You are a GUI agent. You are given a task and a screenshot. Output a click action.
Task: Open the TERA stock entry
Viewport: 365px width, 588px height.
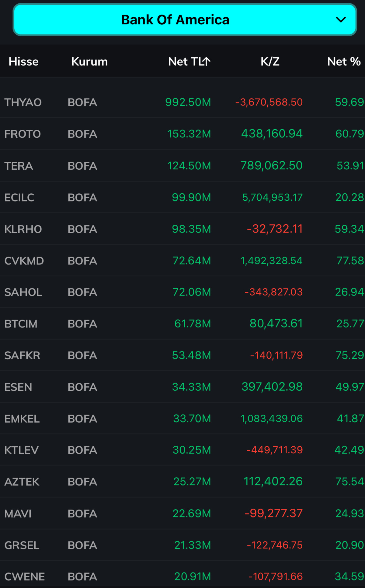[x=182, y=166]
